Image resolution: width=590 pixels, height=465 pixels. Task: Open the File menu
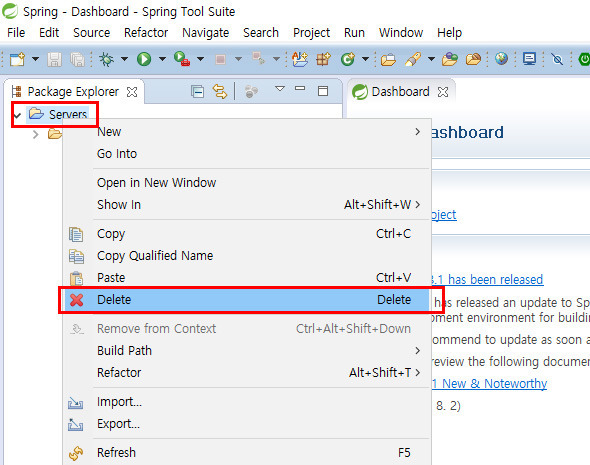point(16,33)
